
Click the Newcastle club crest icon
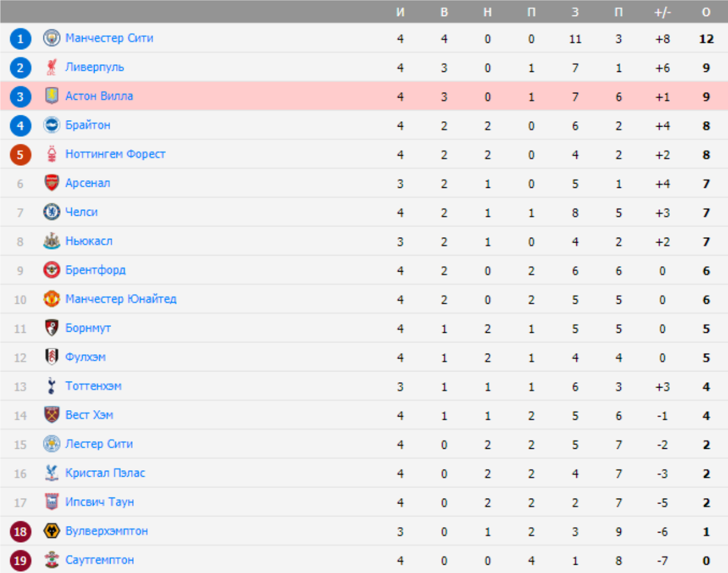click(x=52, y=241)
